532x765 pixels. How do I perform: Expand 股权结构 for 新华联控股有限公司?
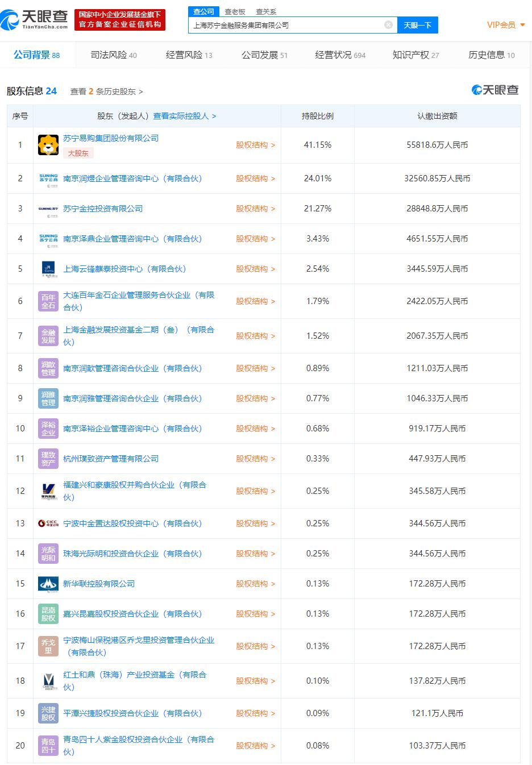(x=255, y=584)
